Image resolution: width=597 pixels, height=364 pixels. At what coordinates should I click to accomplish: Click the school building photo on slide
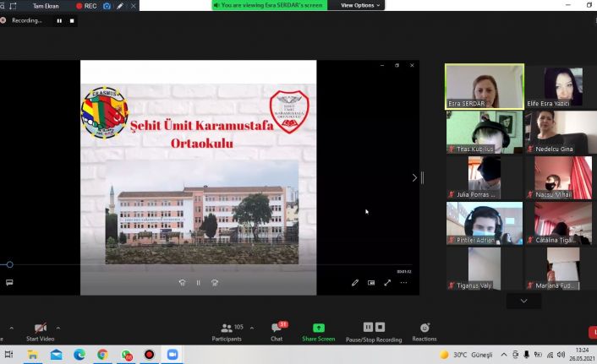click(202, 212)
